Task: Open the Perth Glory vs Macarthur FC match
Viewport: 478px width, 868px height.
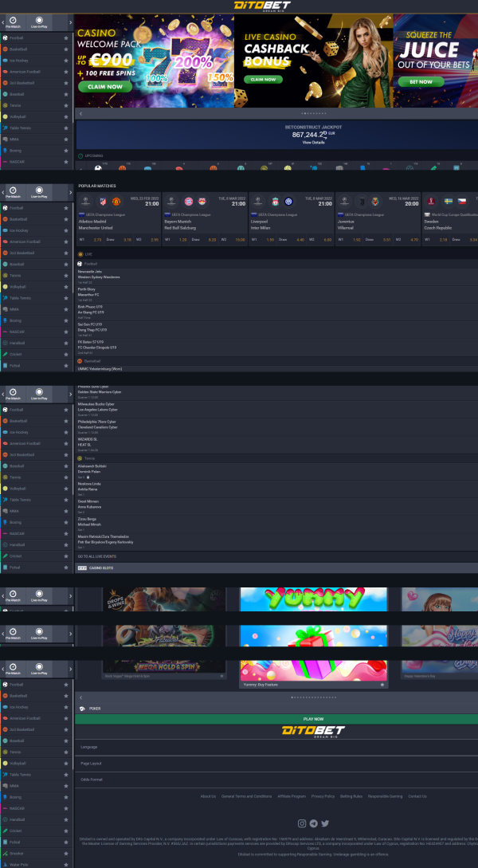Action: tap(276, 294)
